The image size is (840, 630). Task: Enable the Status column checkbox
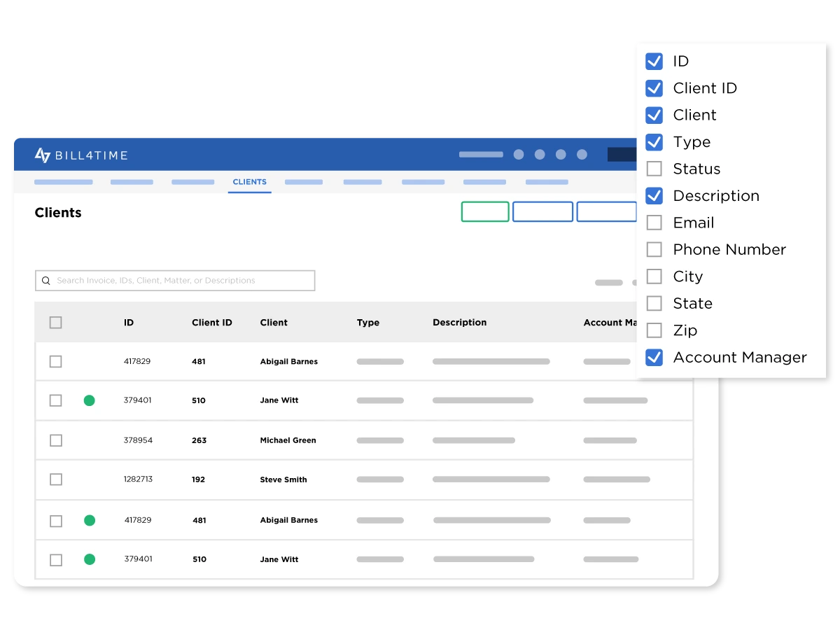(654, 169)
